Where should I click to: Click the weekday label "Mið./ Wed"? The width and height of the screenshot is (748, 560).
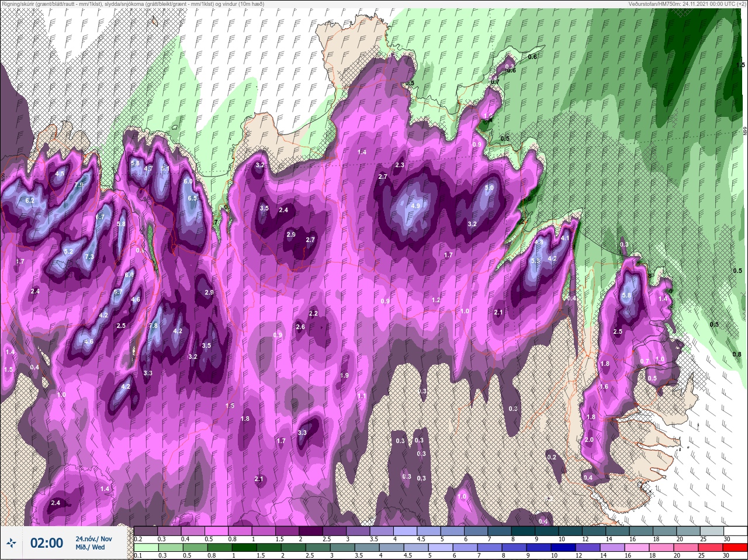(x=90, y=547)
